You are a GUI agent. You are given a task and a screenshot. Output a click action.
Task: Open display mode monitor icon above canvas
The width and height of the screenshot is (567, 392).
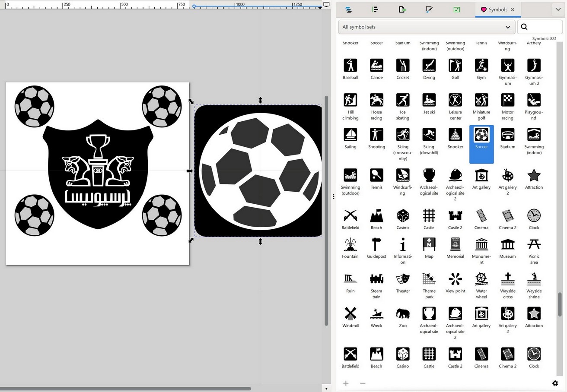[326, 5]
